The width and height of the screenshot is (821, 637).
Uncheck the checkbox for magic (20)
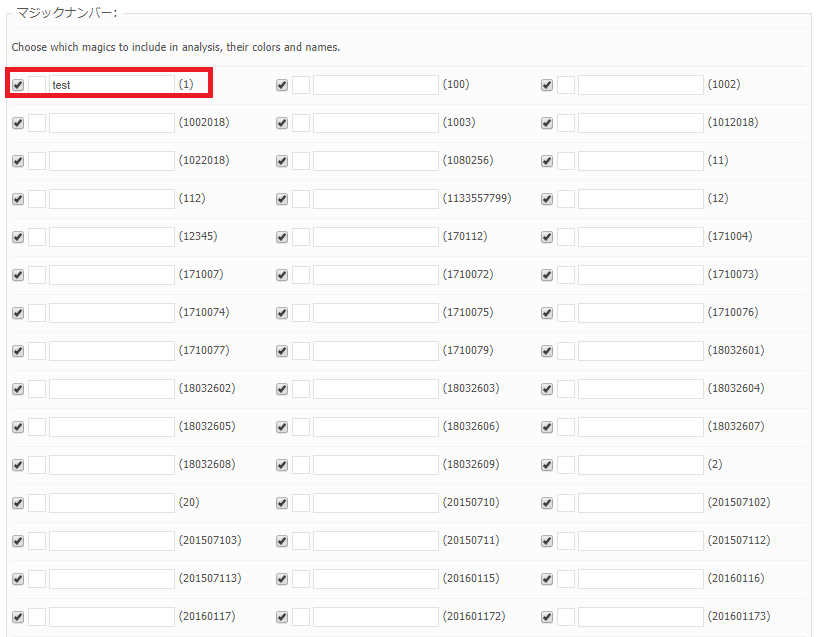(18, 503)
